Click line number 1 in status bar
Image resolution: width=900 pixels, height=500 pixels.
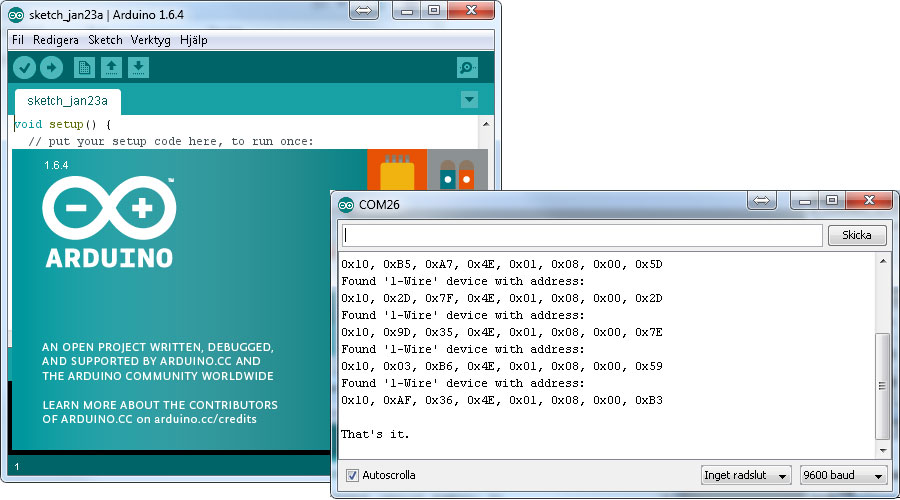click(x=17, y=467)
